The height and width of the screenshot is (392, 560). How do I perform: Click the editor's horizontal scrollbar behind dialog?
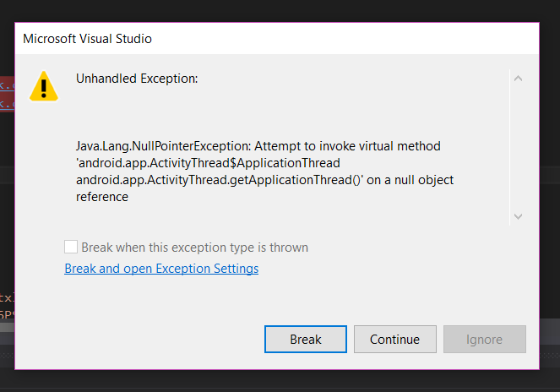7,327
